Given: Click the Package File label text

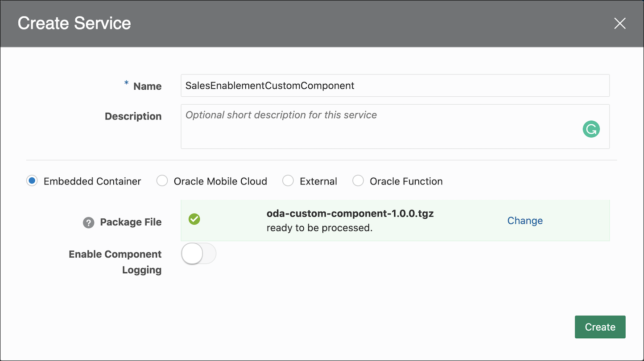Looking at the screenshot, I should point(132,222).
